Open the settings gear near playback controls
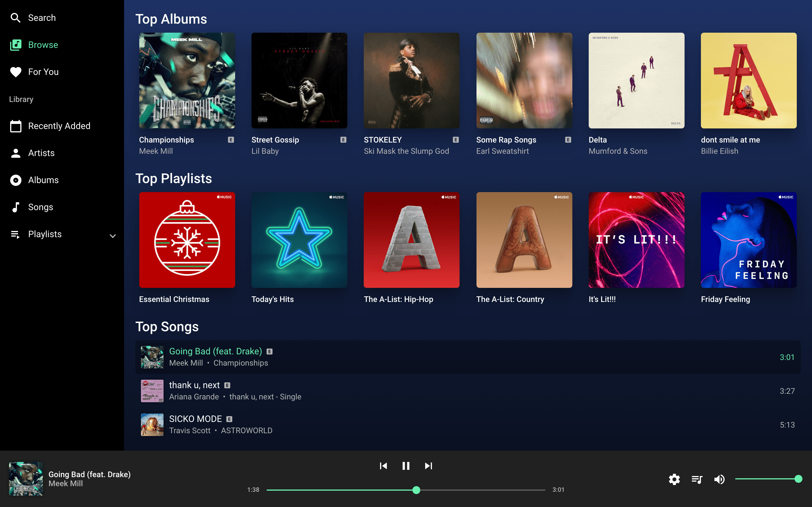The width and height of the screenshot is (812, 507). tap(674, 479)
